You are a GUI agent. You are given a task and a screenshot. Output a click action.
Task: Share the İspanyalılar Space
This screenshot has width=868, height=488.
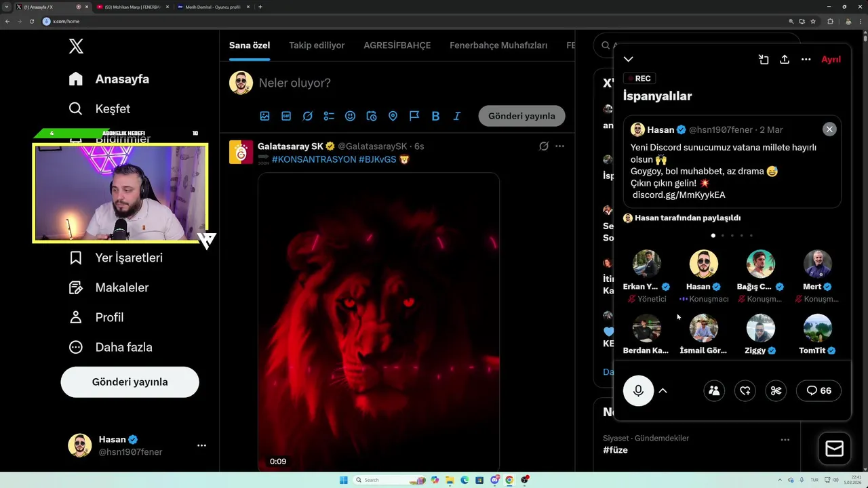[785, 60]
